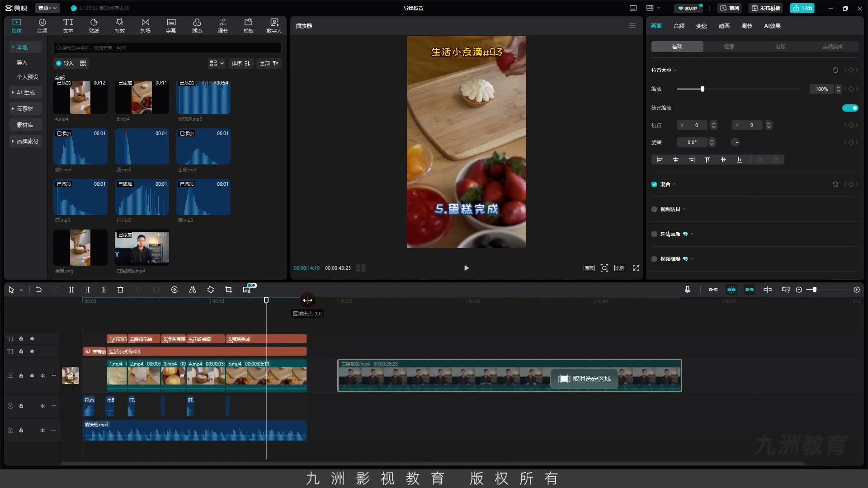This screenshot has width=868, height=488.
Task: Click the split clip tool in timeline toolbar
Action: pyautogui.click(x=71, y=290)
